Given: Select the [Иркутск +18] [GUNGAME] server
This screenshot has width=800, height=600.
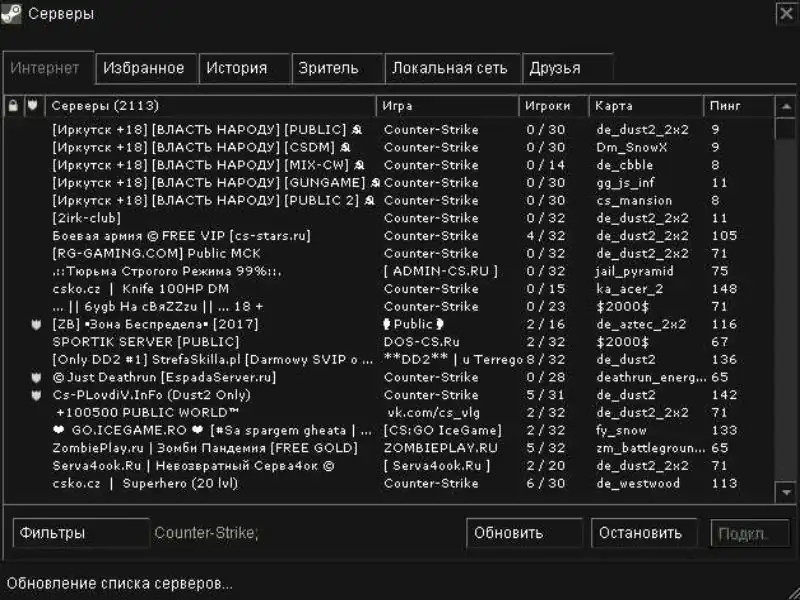Looking at the screenshot, I should [389, 183].
